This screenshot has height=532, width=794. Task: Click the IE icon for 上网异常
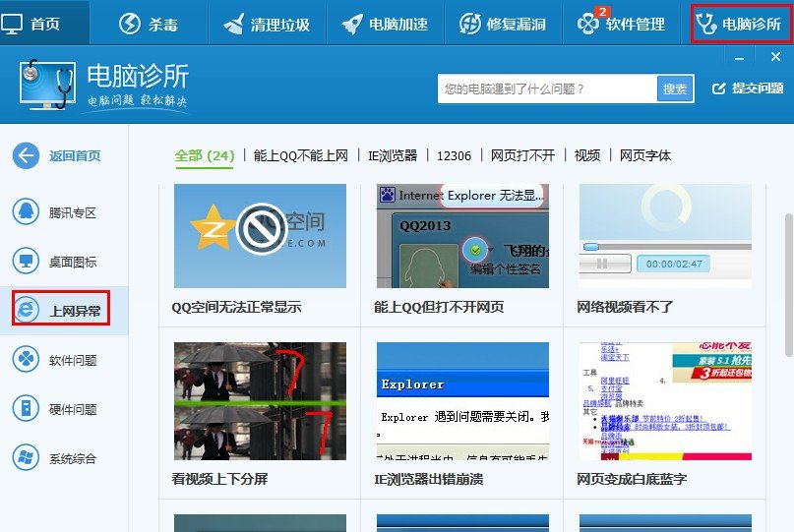pyautogui.click(x=26, y=309)
